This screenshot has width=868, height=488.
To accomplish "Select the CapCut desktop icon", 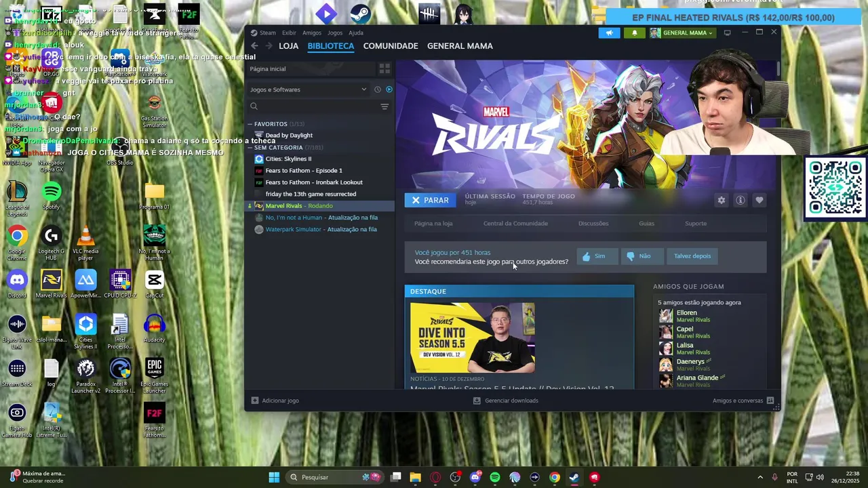I will pos(154,284).
